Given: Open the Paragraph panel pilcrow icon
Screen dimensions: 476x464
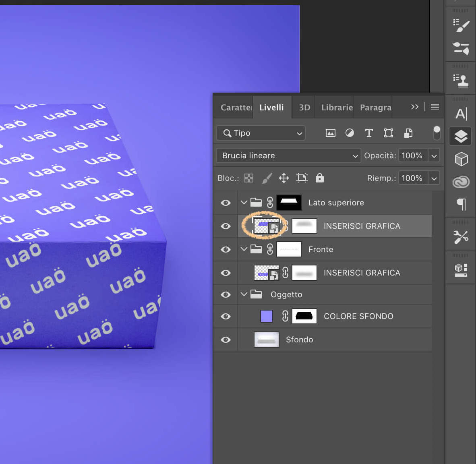Looking at the screenshot, I should pyautogui.click(x=461, y=204).
